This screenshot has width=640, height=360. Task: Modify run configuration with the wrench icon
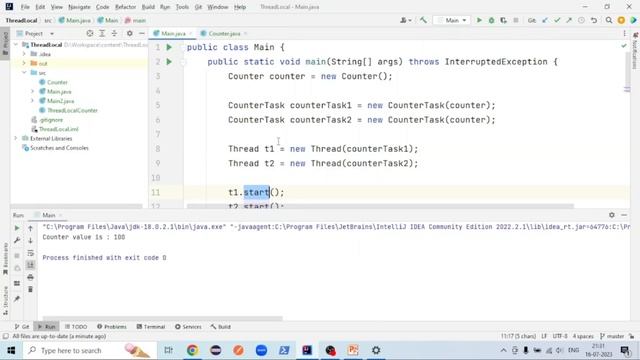point(17,240)
